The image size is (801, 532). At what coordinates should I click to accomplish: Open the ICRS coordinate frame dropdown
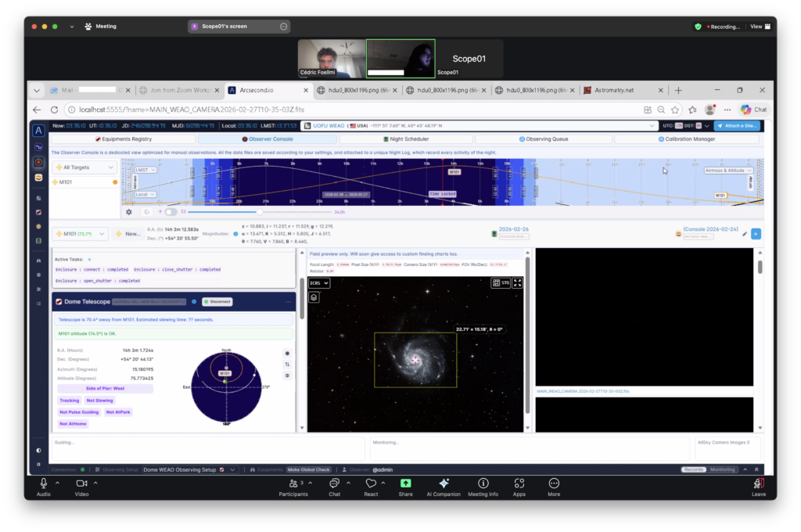point(319,283)
